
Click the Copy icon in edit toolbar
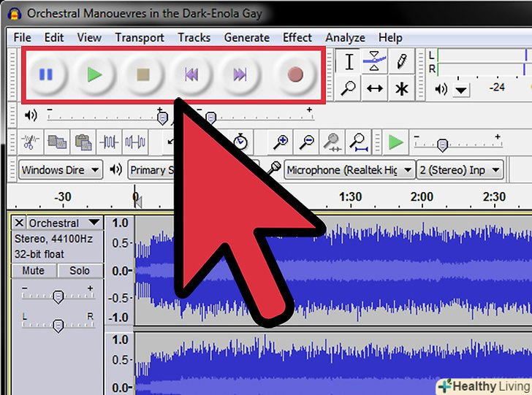click(x=57, y=142)
